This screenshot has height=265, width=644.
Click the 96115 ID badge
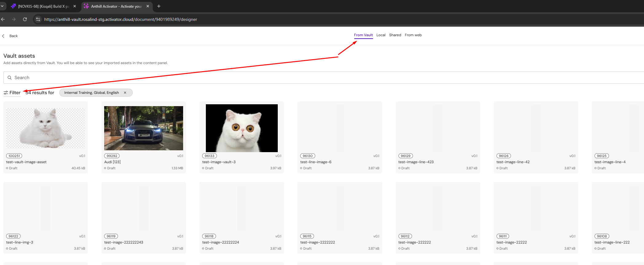307,236
